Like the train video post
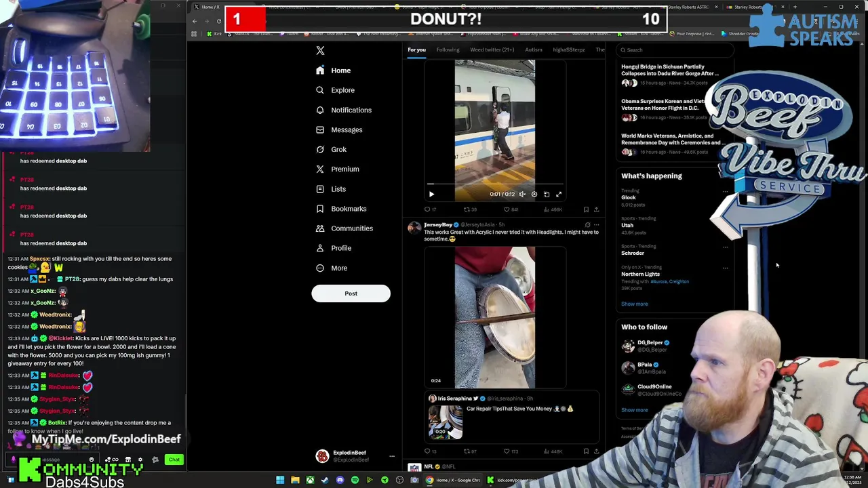This screenshot has width=868, height=488. coord(510,209)
